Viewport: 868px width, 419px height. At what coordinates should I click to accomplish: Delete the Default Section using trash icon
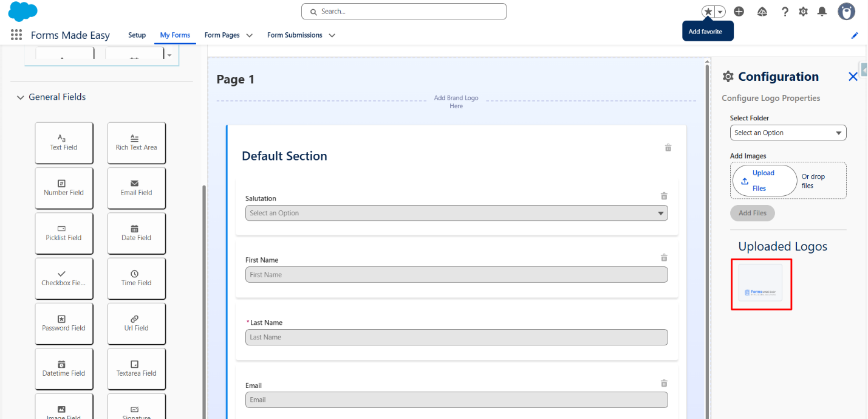(x=668, y=148)
